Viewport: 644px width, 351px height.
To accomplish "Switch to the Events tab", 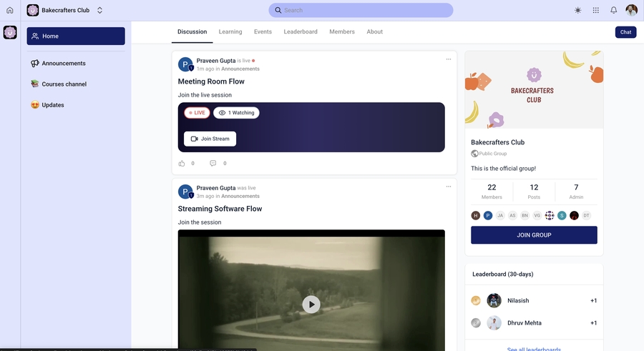I will point(263,31).
